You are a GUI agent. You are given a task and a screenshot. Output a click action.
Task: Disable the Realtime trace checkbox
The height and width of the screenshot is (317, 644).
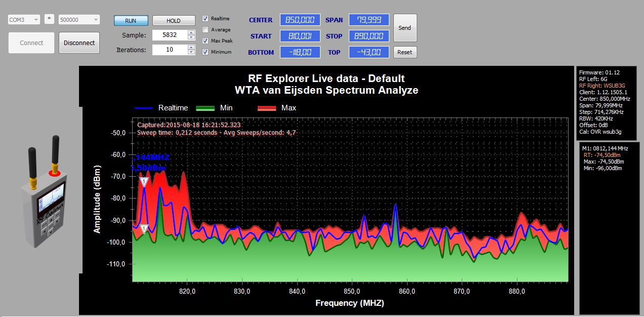coord(205,19)
